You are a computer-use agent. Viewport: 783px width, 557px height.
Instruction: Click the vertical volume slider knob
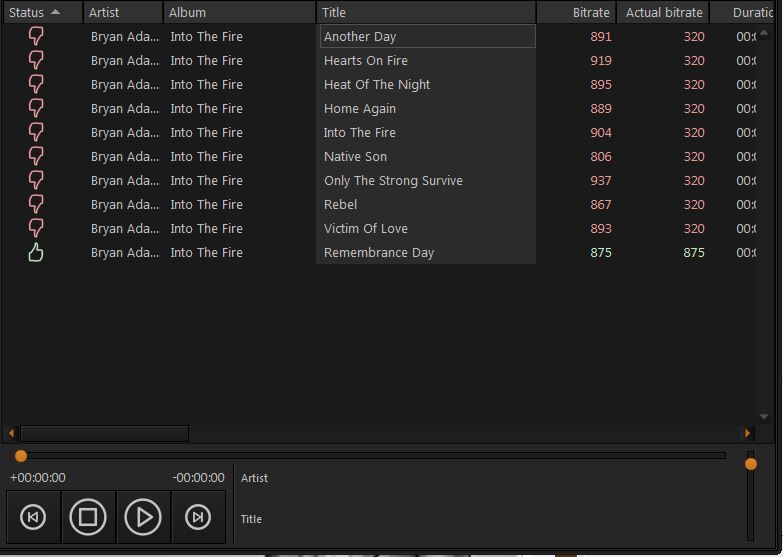(751, 464)
